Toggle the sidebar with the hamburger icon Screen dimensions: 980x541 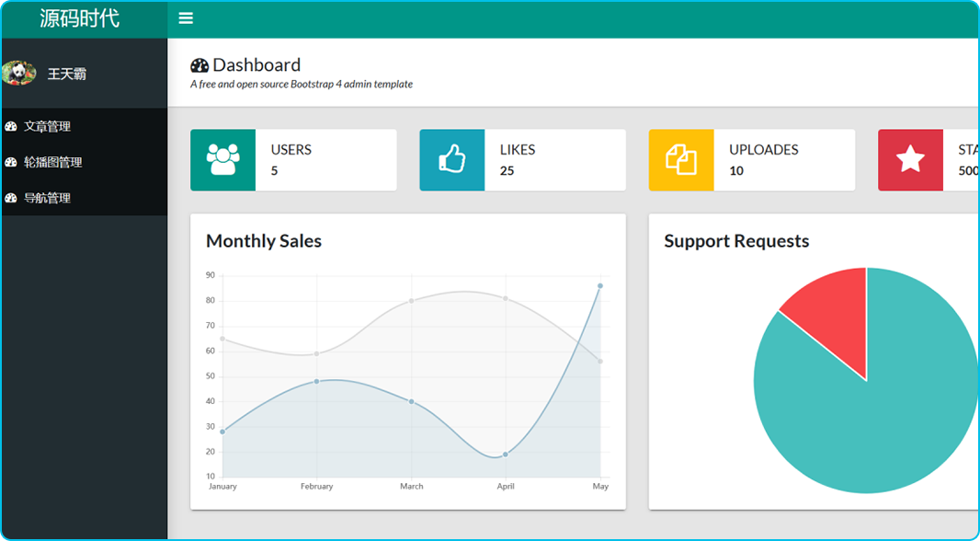tap(186, 18)
